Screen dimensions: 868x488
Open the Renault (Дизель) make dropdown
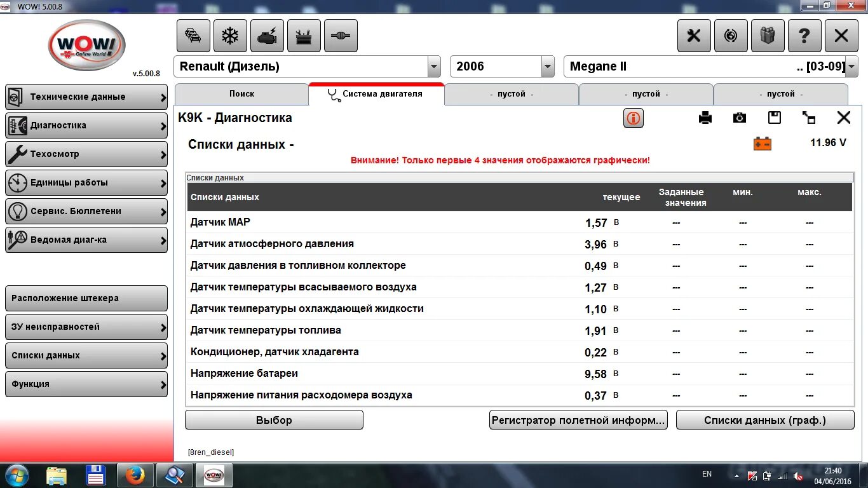click(434, 67)
